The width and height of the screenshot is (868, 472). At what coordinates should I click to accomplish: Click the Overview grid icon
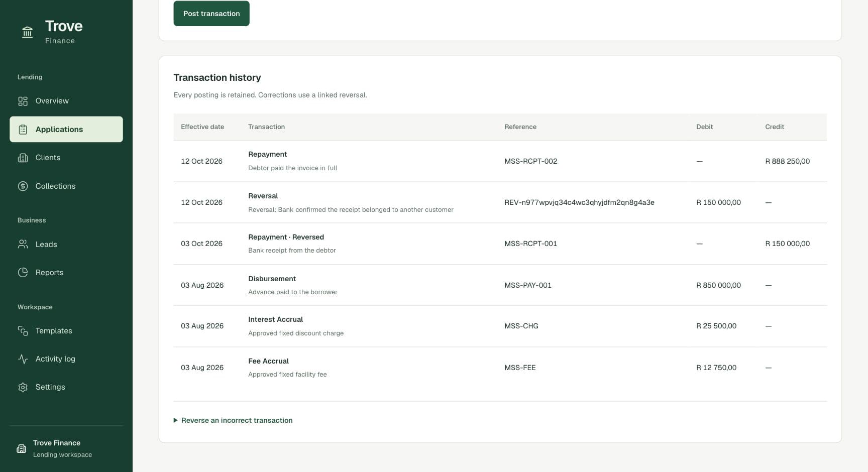click(x=23, y=101)
